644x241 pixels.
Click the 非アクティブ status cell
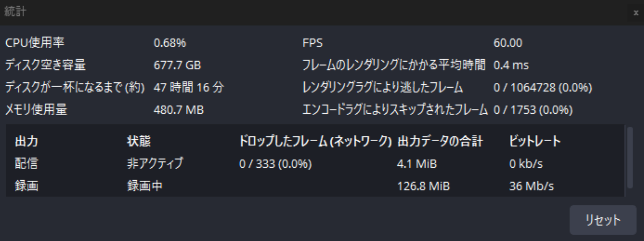tap(155, 163)
